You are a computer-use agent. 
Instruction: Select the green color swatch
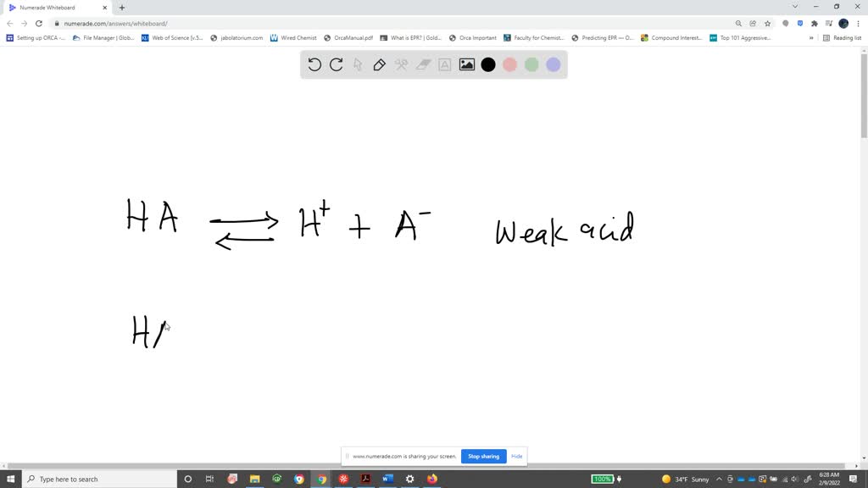coord(531,64)
